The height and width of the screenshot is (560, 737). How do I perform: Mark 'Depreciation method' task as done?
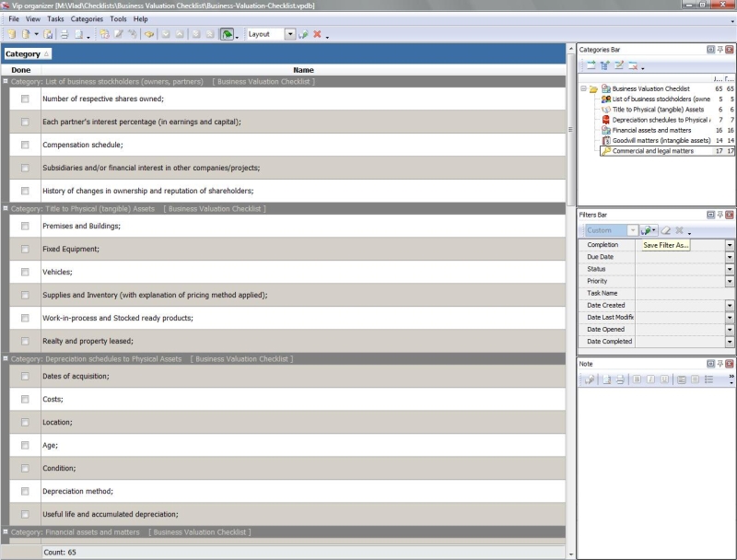tap(25, 491)
